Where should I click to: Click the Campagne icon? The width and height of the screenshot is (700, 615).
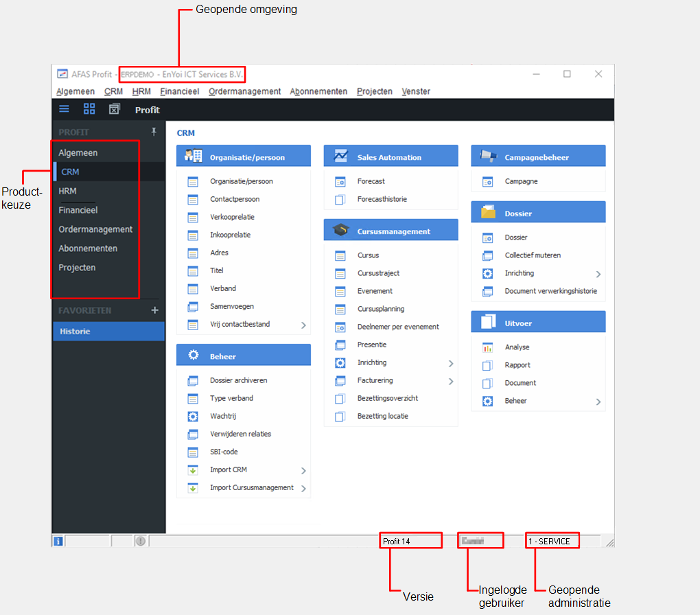pos(487,182)
